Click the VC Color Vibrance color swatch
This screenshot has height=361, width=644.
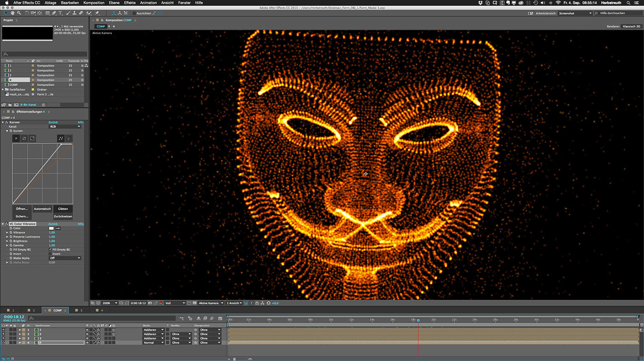pos(51,228)
